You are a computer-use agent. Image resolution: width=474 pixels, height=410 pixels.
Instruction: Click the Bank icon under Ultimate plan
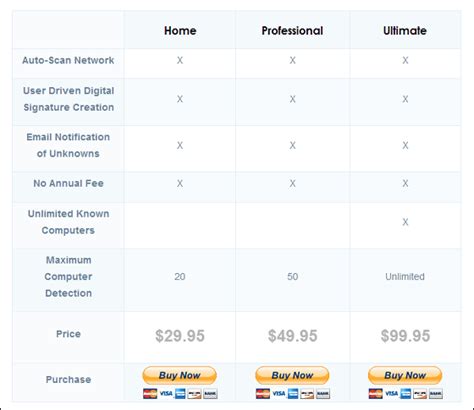coord(435,394)
